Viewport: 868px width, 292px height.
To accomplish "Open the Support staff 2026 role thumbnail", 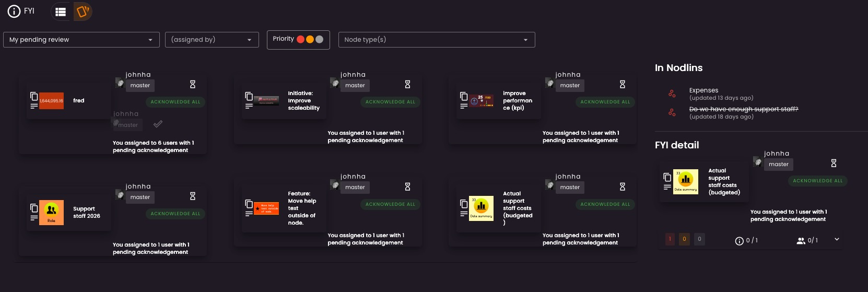I will (x=51, y=213).
